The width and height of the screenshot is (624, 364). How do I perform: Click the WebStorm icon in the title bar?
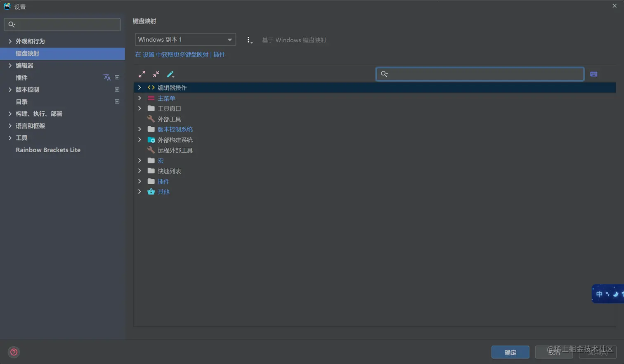point(7,6)
